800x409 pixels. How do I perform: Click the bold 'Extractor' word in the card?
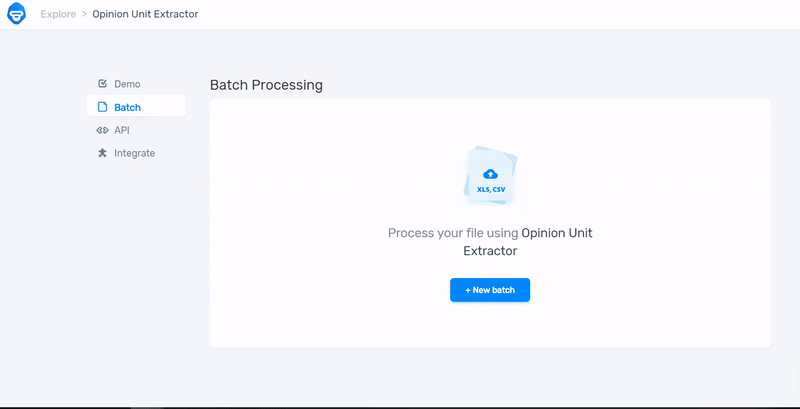pyautogui.click(x=490, y=251)
